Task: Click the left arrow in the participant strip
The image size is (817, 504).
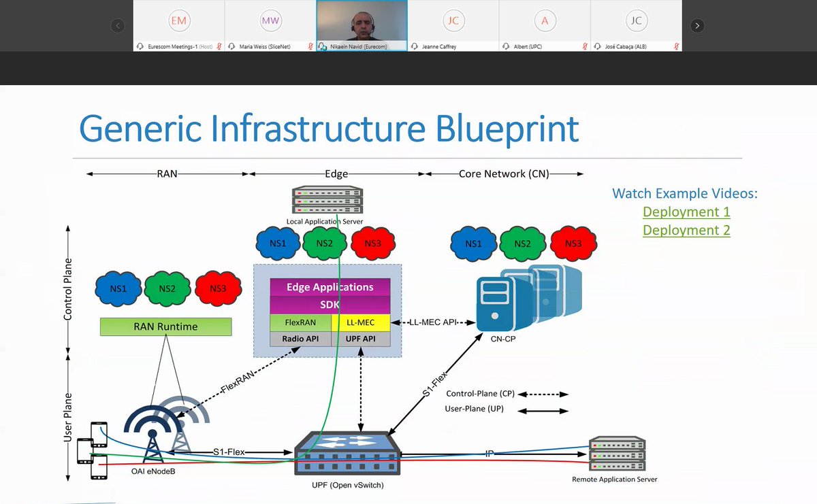Action: tap(118, 25)
